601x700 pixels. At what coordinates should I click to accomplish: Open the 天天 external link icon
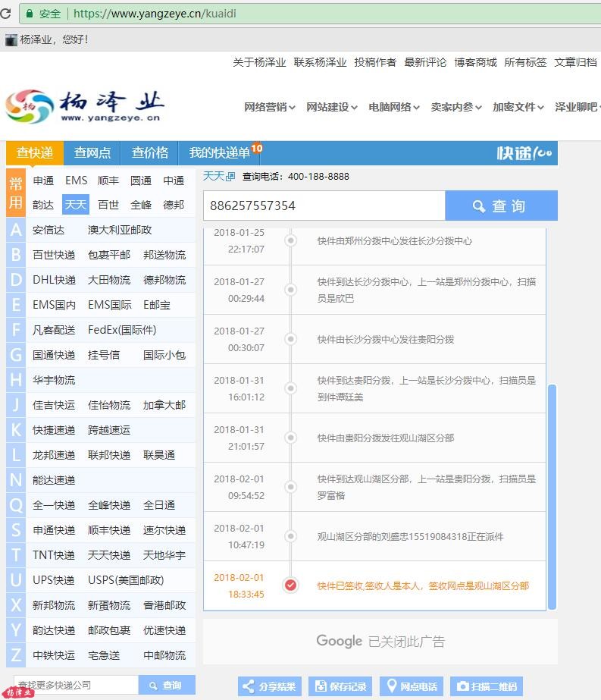(230, 177)
